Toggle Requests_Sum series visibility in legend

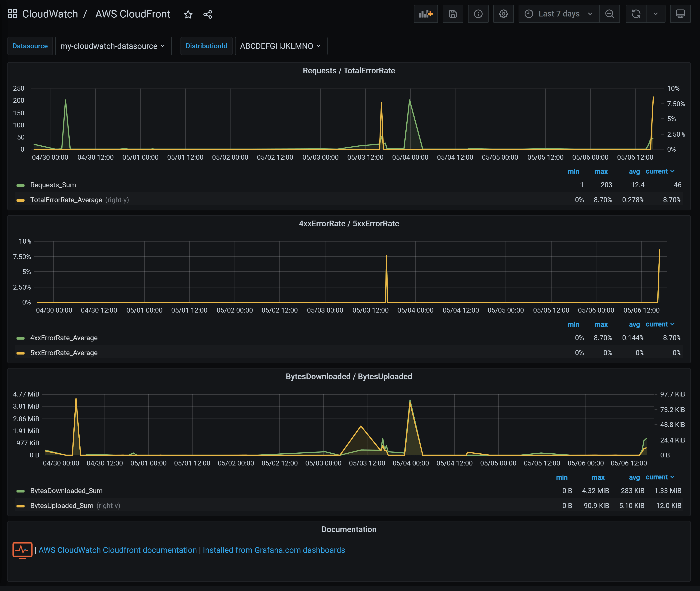[53, 185]
